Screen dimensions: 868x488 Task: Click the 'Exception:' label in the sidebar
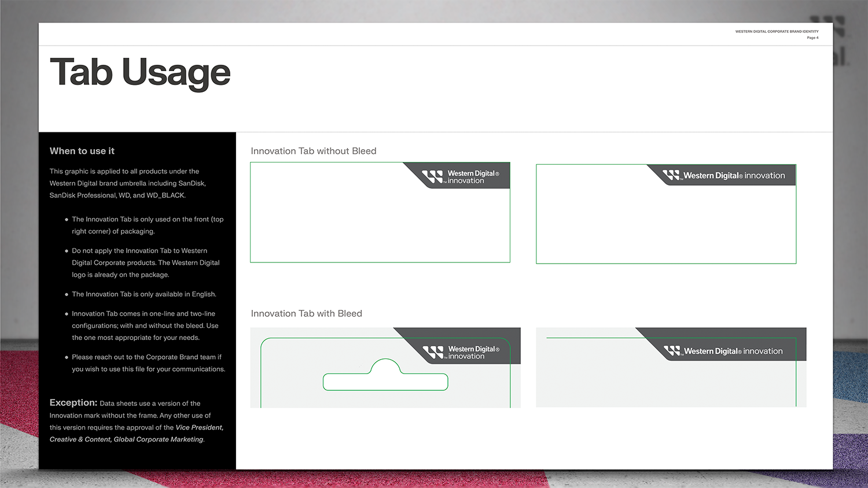click(x=73, y=402)
